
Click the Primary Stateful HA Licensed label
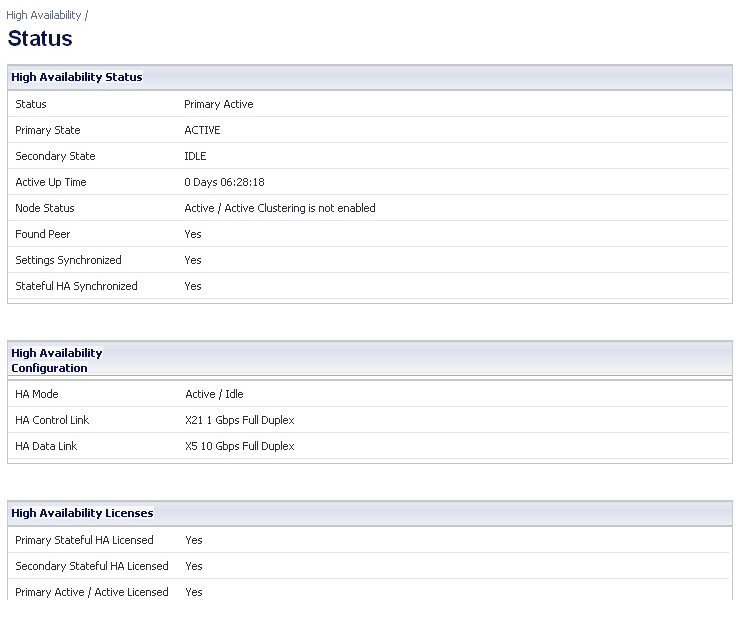click(x=84, y=540)
